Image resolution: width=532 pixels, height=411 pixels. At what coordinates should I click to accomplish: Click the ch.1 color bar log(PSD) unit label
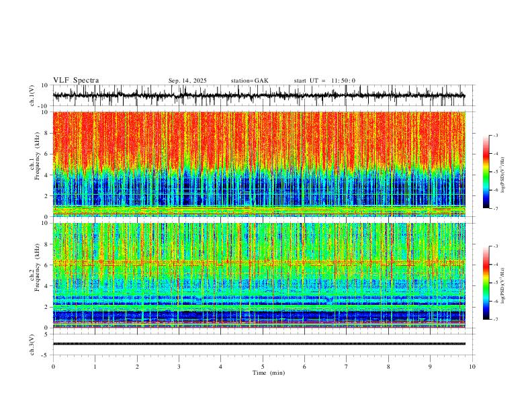pos(503,175)
